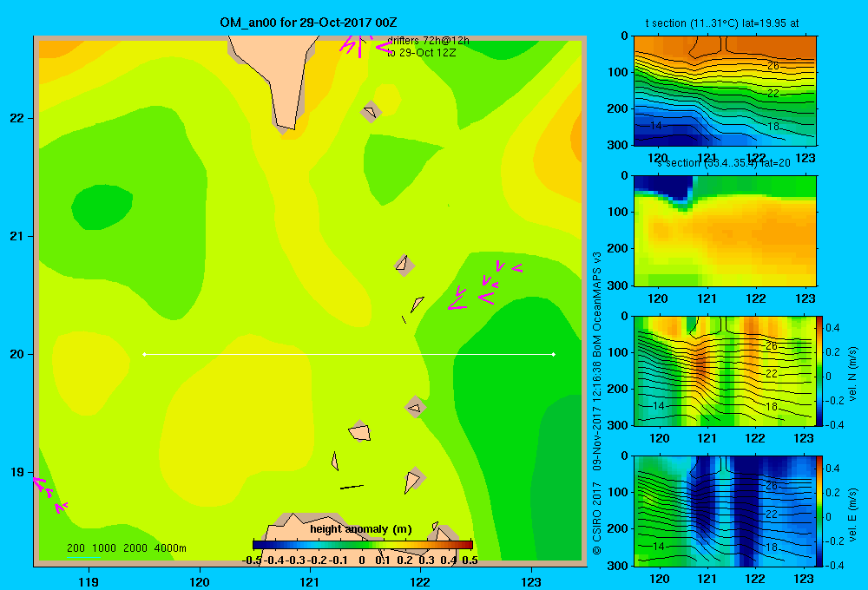Click latitude label '19' on main map
Image resolution: width=868 pixels, height=590 pixels.
coord(17,472)
